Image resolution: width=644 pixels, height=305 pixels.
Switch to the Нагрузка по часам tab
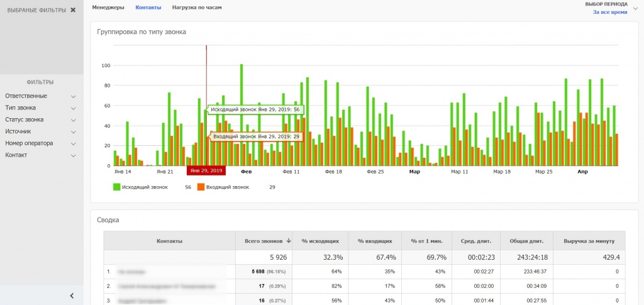197,8
